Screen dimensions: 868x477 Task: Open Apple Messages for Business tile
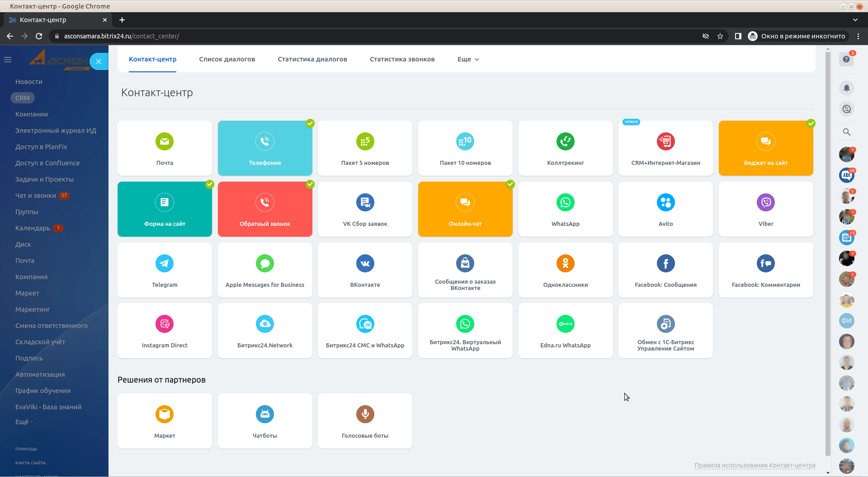(x=265, y=270)
